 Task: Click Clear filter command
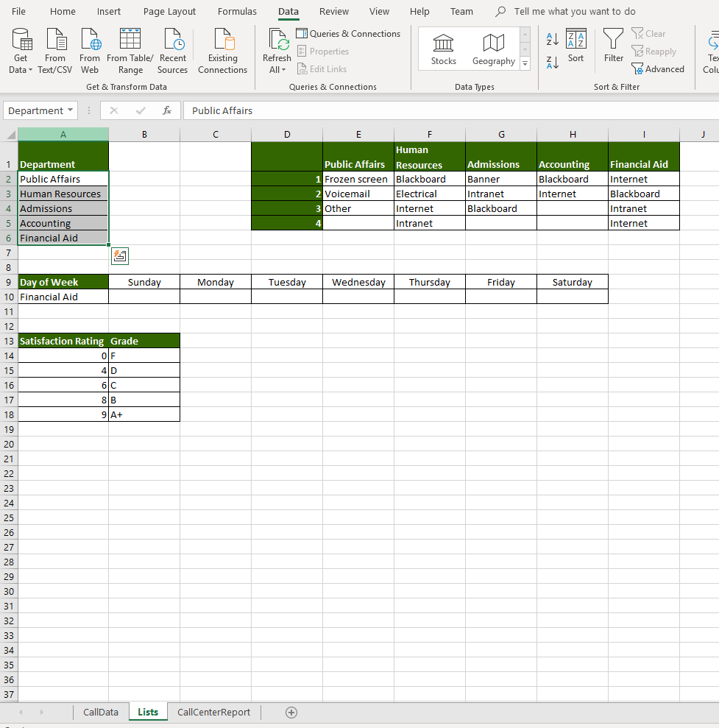(648, 33)
